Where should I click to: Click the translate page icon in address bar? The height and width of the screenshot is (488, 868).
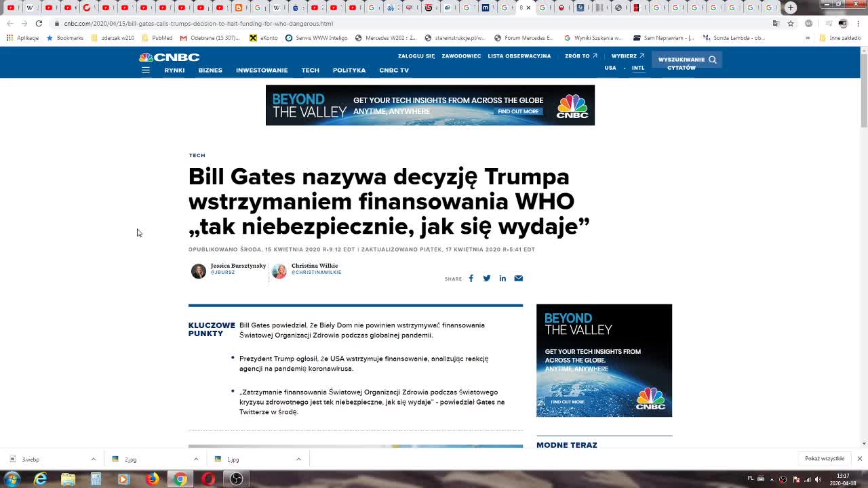click(776, 23)
